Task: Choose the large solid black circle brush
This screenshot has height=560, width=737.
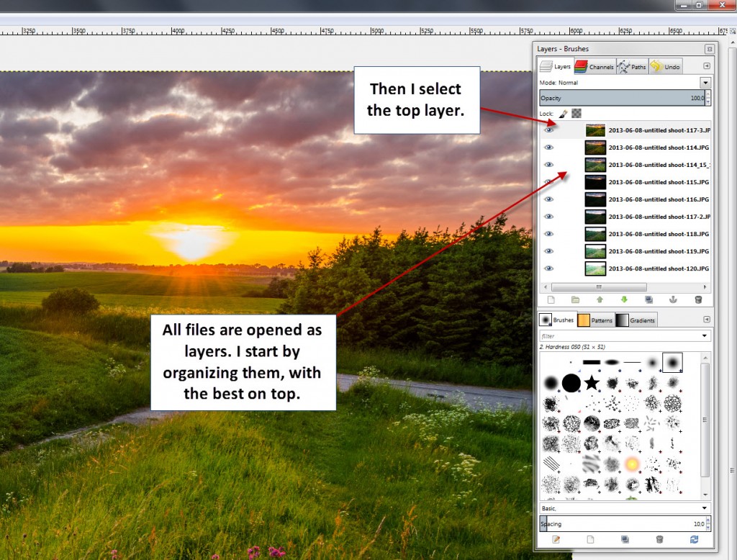Action: click(x=571, y=383)
